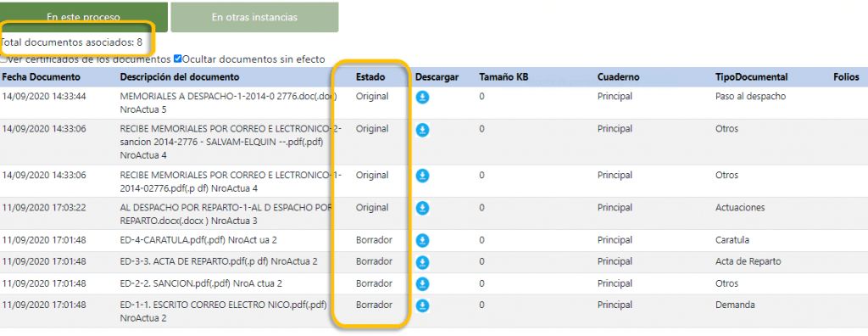
Task: Download the ED-4-CARATULA.pdf file
Action: [x=422, y=241]
